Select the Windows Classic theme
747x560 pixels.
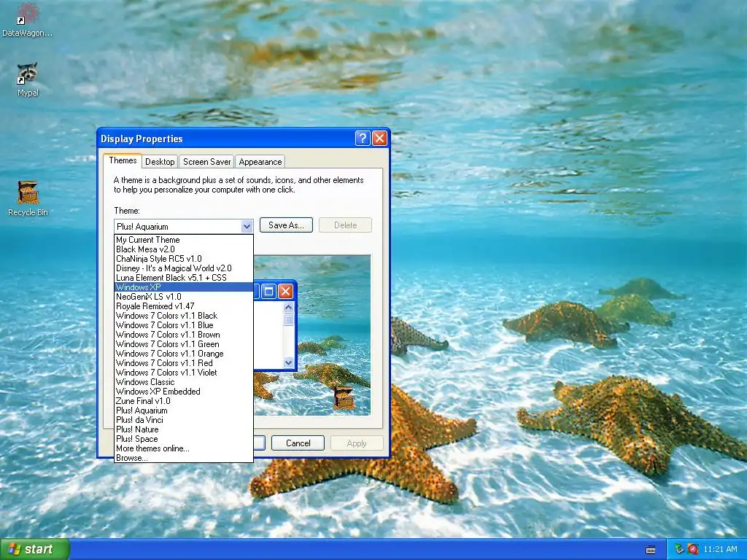(183, 382)
